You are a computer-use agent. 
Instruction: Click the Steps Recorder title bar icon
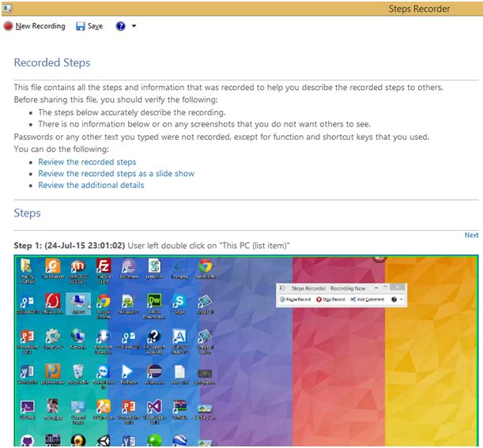click(x=7, y=9)
